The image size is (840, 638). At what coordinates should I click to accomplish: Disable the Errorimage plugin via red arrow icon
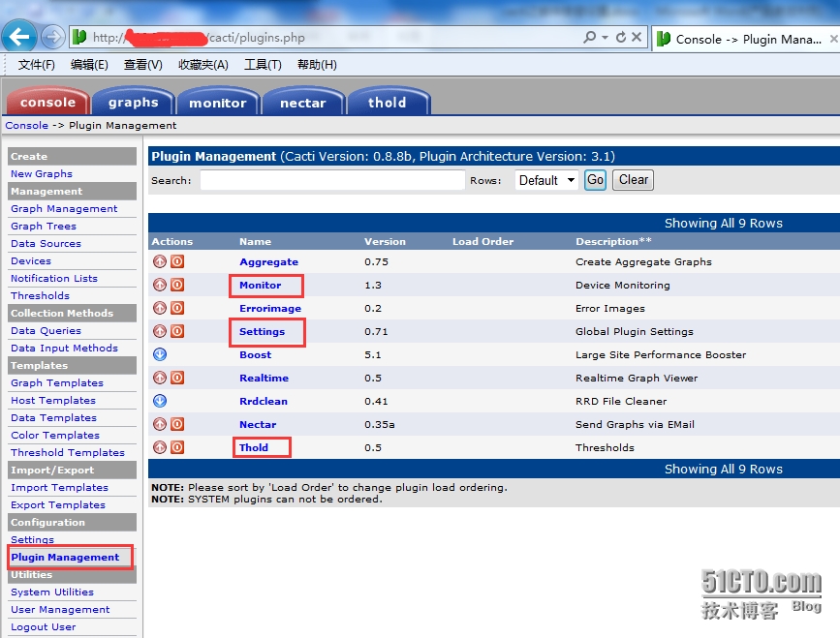click(160, 308)
